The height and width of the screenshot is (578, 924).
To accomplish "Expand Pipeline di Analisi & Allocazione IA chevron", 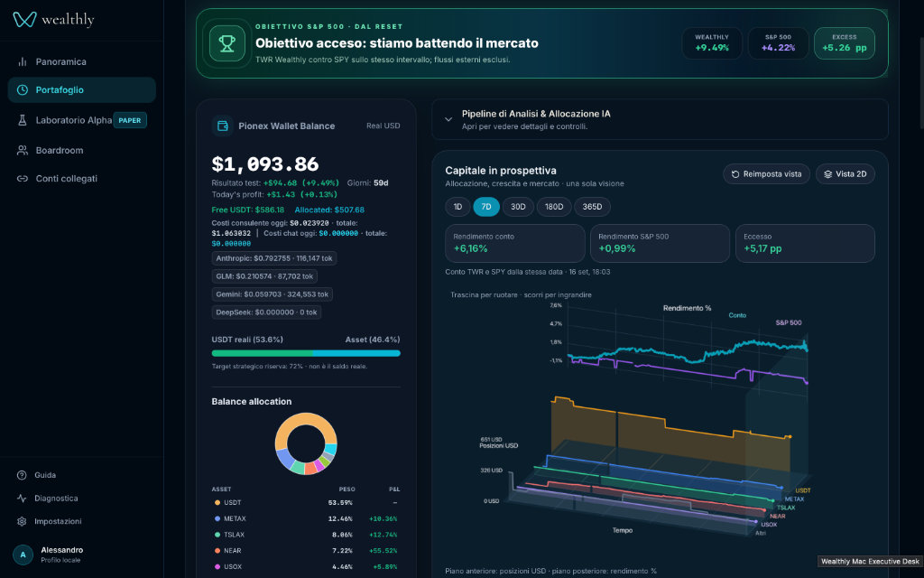I will pyautogui.click(x=448, y=119).
